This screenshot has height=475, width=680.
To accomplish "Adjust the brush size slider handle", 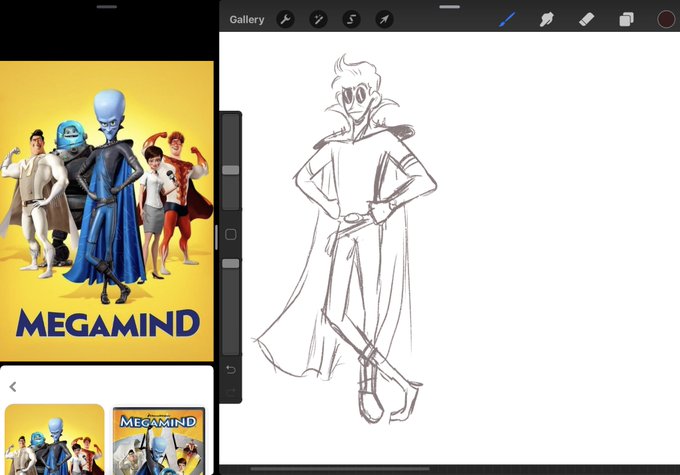I will point(231,170).
